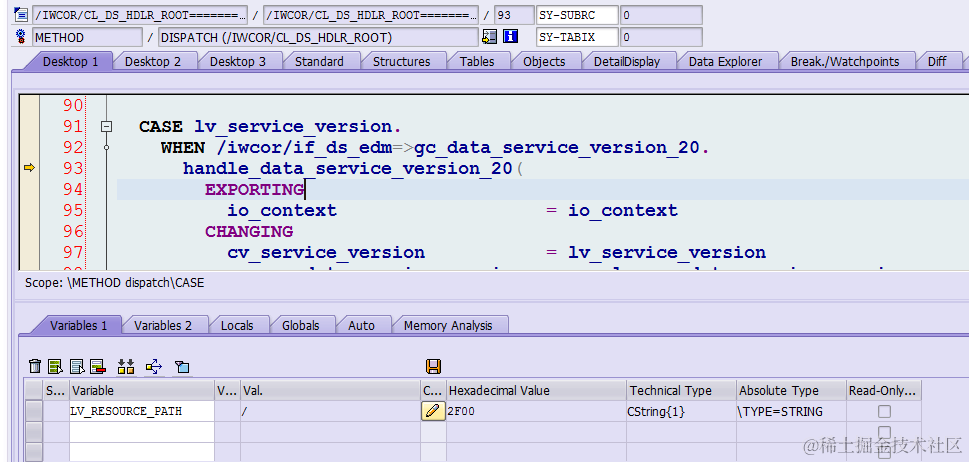Click the Read-Only column header
Screen dimensions: 969x462
point(884,390)
